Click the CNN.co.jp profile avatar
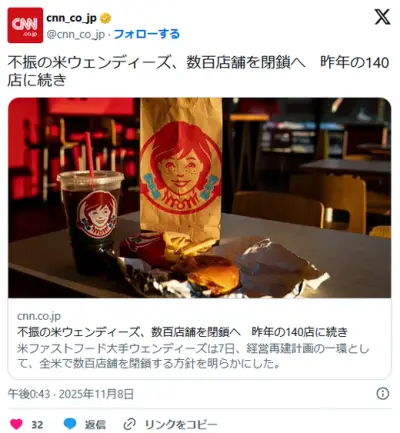 pos(25,25)
